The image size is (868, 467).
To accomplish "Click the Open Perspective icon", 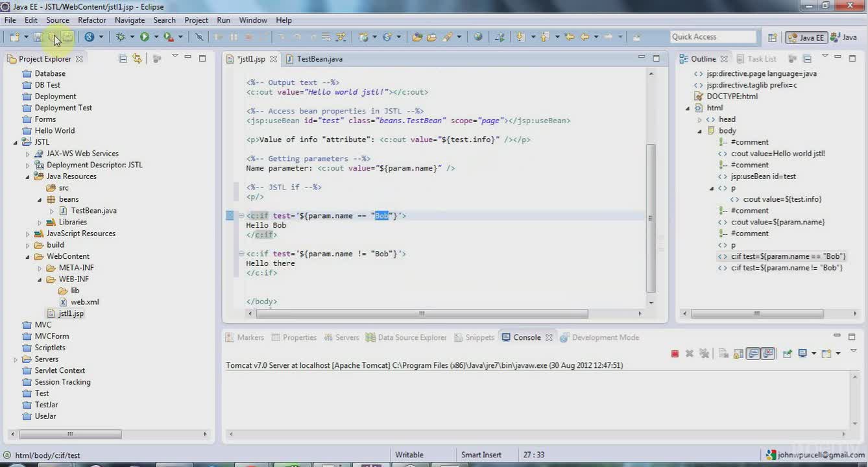I will (x=772, y=38).
